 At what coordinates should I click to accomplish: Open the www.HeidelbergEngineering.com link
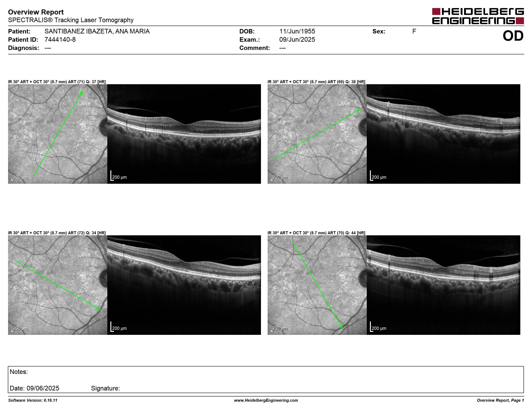point(266,400)
